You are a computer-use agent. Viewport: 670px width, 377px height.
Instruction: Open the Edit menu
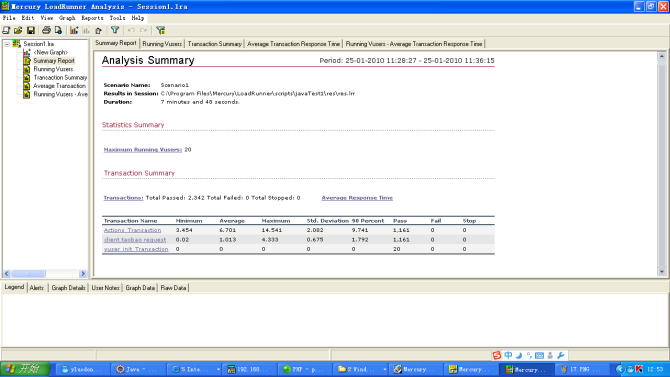pos(28,18)
